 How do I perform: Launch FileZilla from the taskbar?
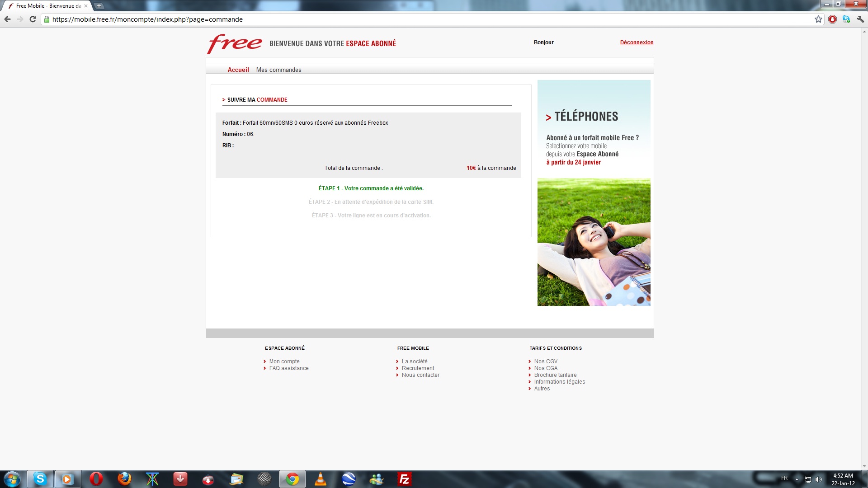click(x=404, y=479)
